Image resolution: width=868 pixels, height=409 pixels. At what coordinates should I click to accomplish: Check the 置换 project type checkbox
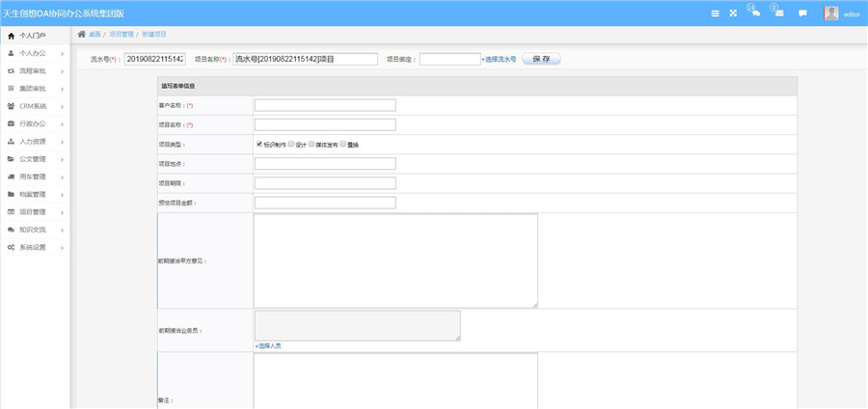[x=343, y=144]
